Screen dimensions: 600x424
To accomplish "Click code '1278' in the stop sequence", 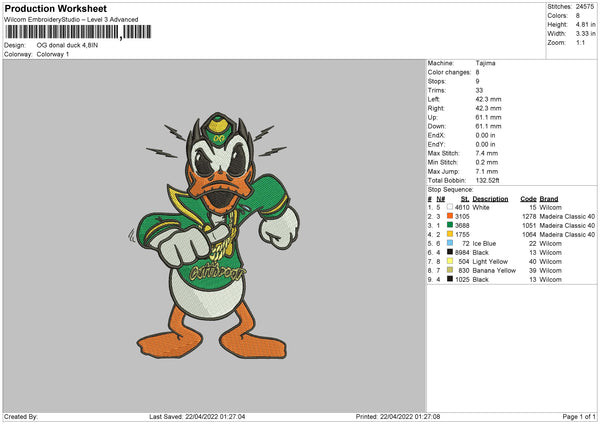I will [529, 217].
